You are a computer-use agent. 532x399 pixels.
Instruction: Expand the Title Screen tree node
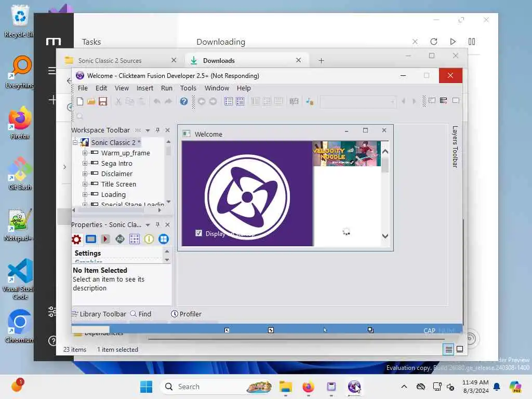(x=85, y=184)
